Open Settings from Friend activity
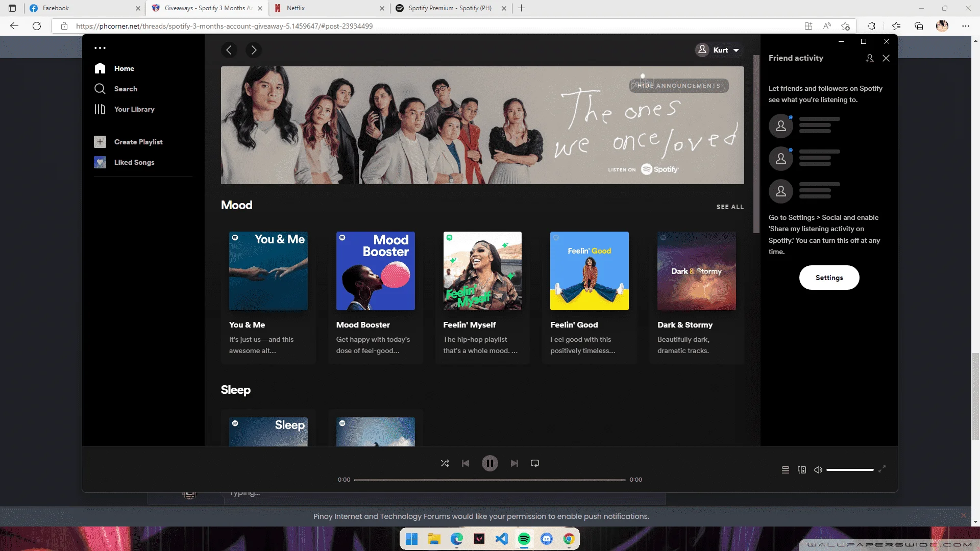Screen dimensions: 980x551 [829, 278]
